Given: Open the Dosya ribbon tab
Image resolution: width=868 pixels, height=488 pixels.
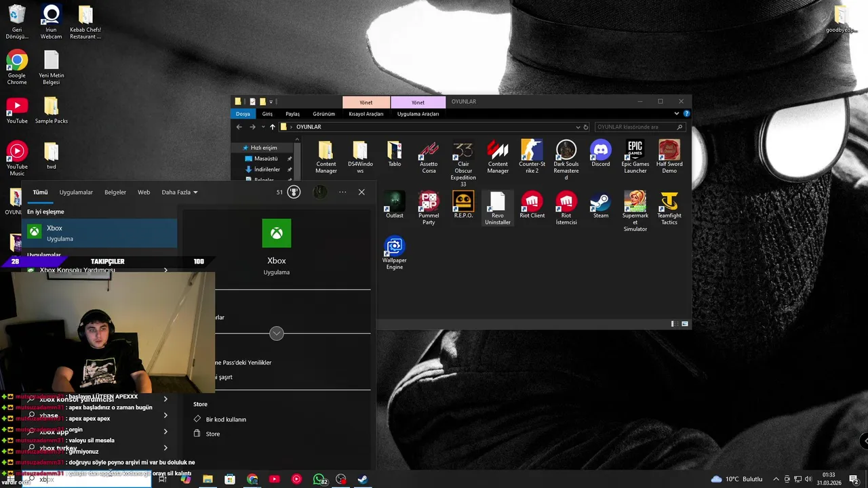Looking at the screenshot, I should coord(243,114).
